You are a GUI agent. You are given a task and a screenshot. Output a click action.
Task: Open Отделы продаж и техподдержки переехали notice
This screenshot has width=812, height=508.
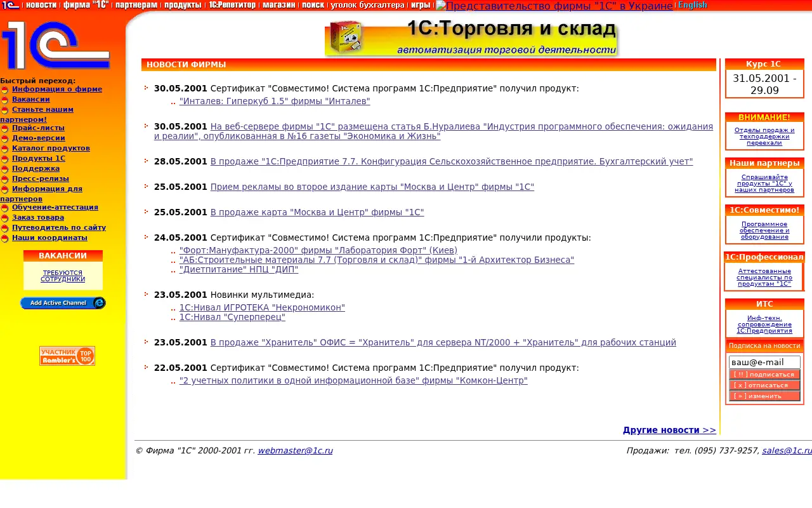(764, 136)
